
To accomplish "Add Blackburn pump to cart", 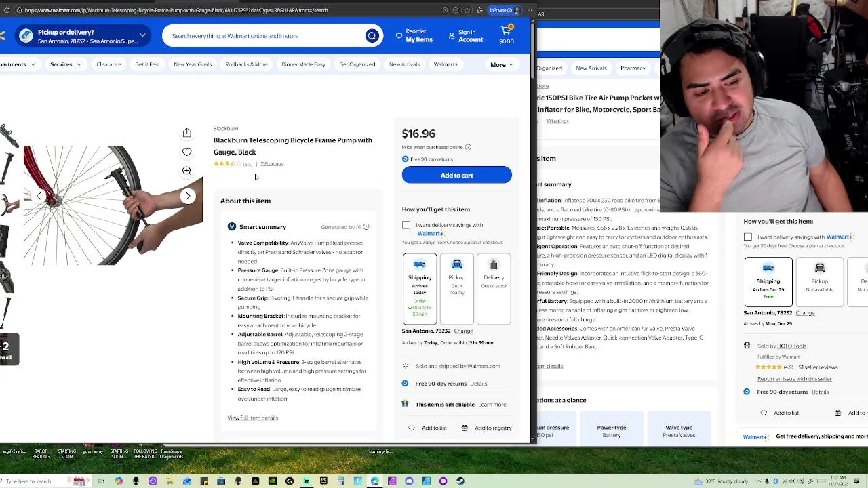I will tap(456, 175).
